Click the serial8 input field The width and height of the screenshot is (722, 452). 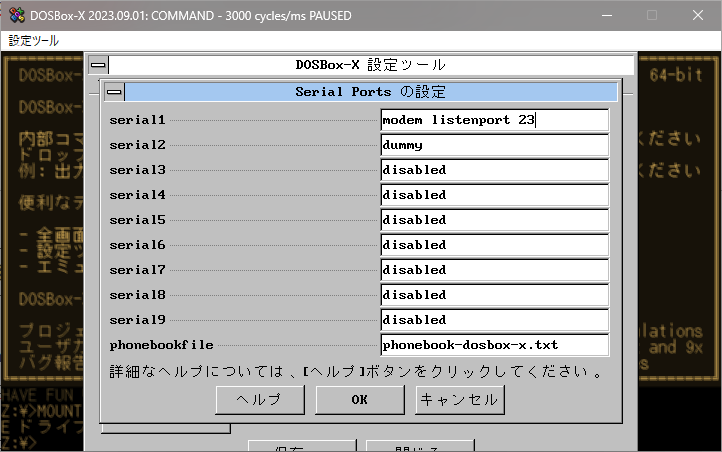[x=495, y=295]
